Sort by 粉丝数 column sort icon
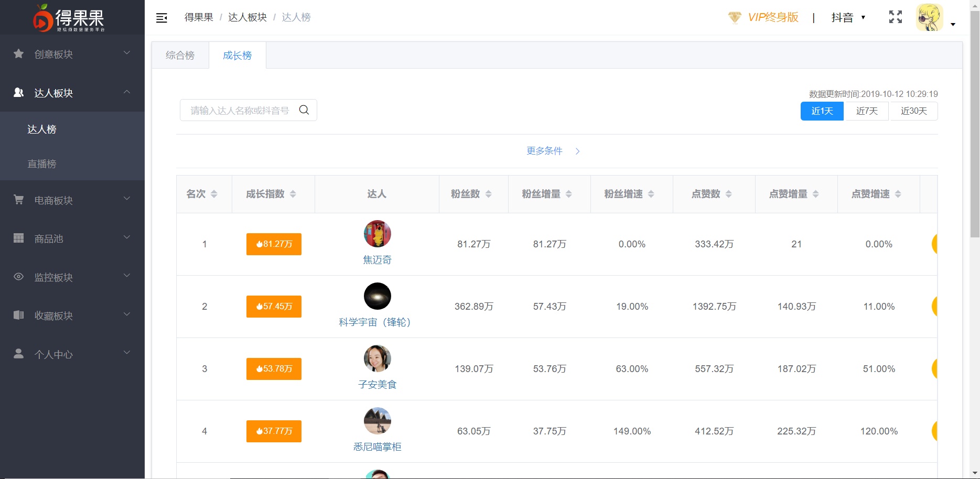980x479 pixels. click(488, 194)
